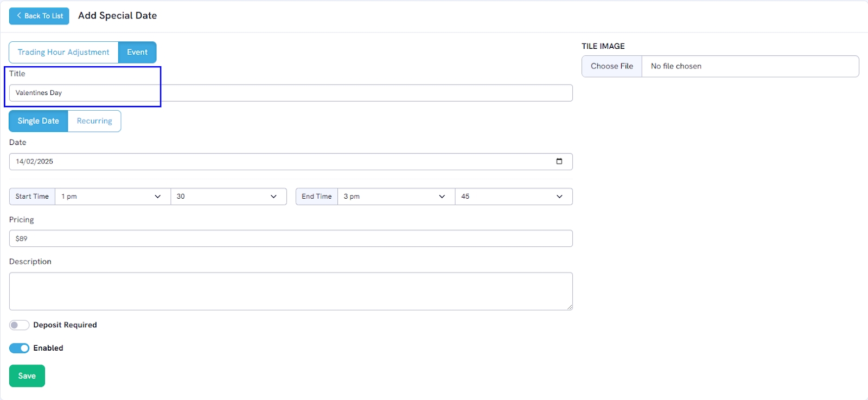Click the Title input field
The image size is (868, 400).
tap(290, 93)
